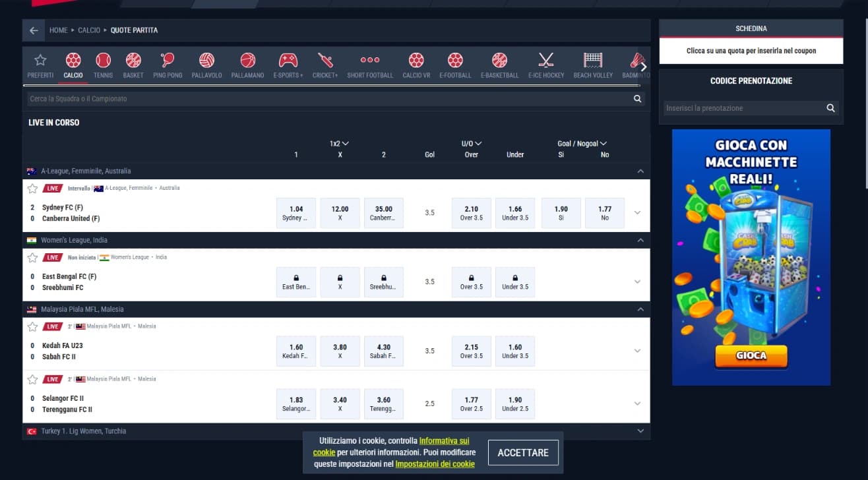Switch to the Preferiti tab
This screenshot has height=480, width=868.
[40, 64]
